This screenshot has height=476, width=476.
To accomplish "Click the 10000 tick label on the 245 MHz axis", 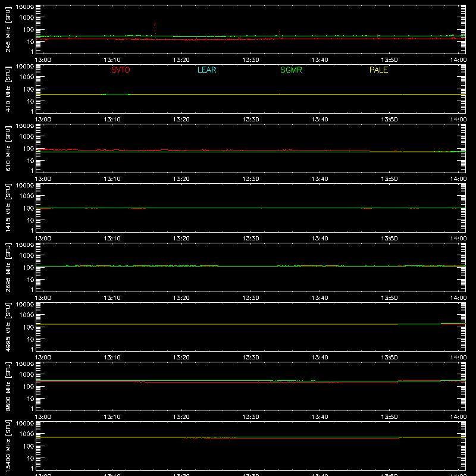I will pos(25,7).
